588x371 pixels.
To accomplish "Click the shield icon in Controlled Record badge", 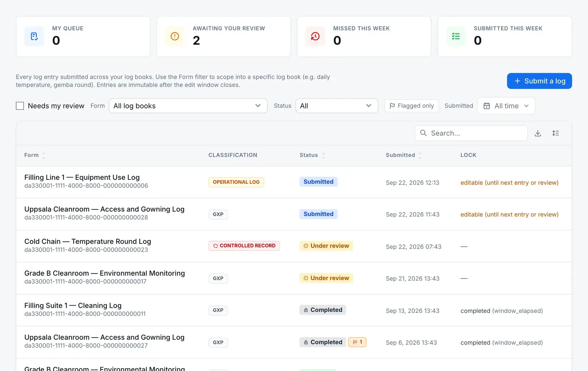I will point(215,246).
